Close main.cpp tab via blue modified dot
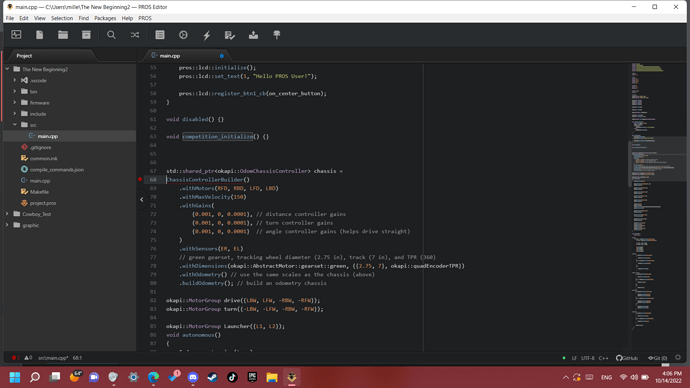The height and width of the screenshot is (388, 690). point(222,56)
